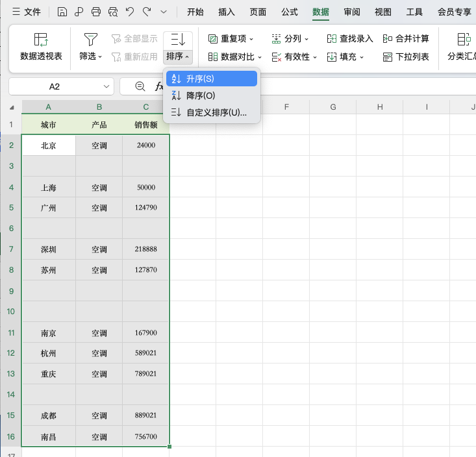Click cell containing 北京
This screenshot has height=457, width=476.
click(49, 145)
